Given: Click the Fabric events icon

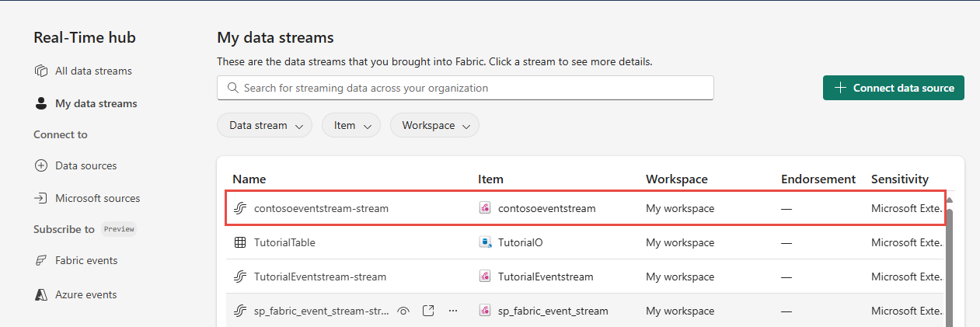Looking at the screenshot, I should pyautogui.click(x=41, y=260).
